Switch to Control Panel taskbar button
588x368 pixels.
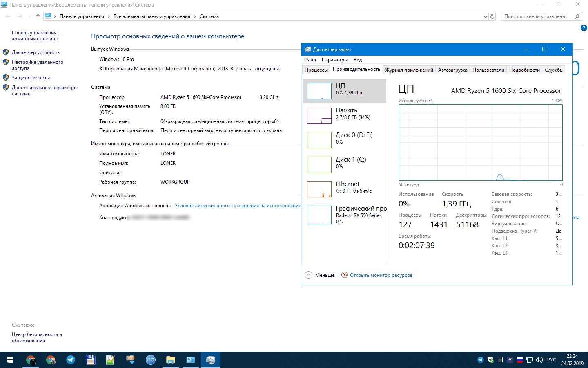(x=191, y=360)
